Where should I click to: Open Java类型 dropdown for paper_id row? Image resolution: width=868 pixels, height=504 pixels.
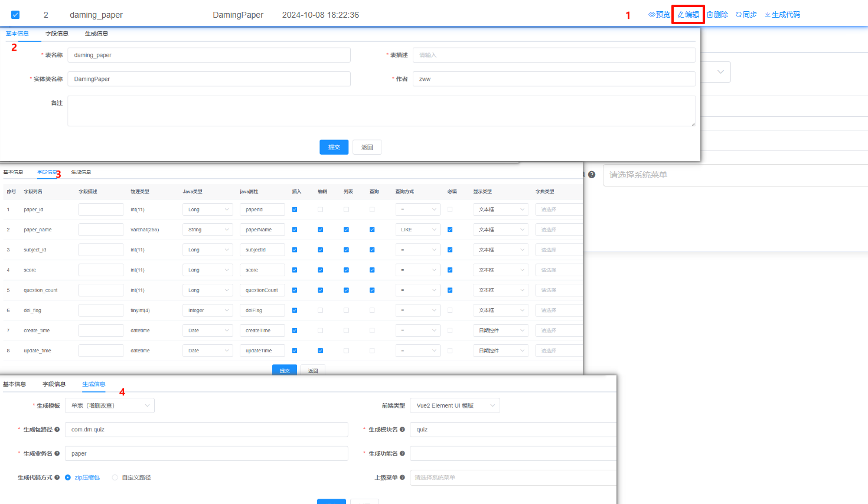[208, 210]
